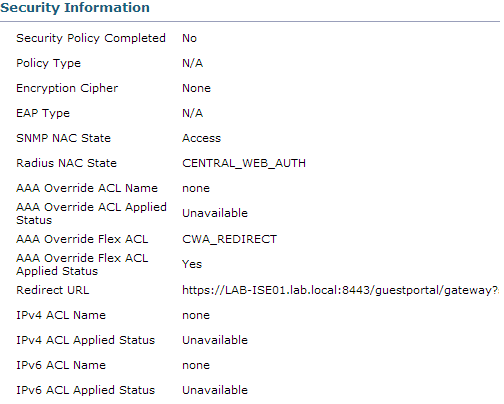
Task: Click the 'No' value for Security Policy Completed
Action: click(x=189, y=38)
